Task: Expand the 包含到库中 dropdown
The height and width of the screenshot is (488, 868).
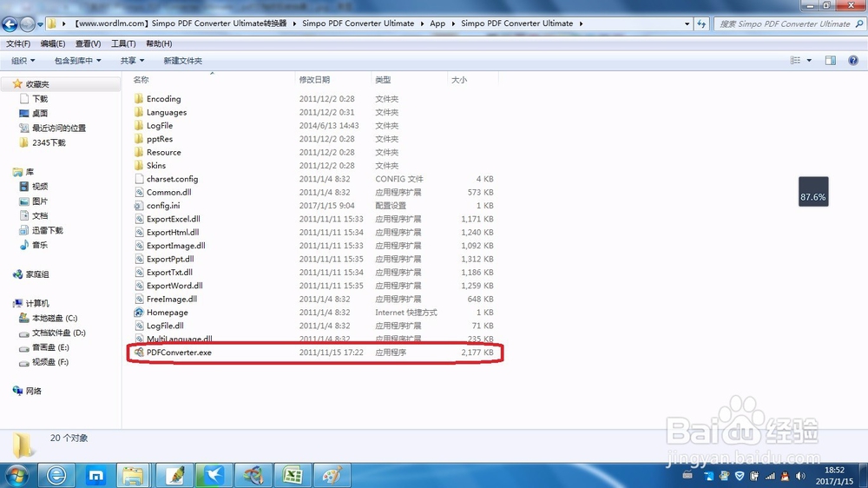Action: pos(77,61)
